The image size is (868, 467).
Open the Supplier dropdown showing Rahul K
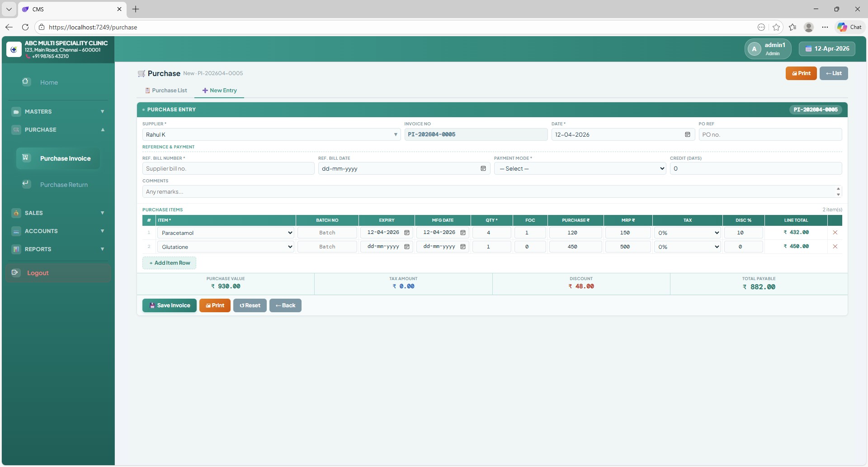(271, 134)
